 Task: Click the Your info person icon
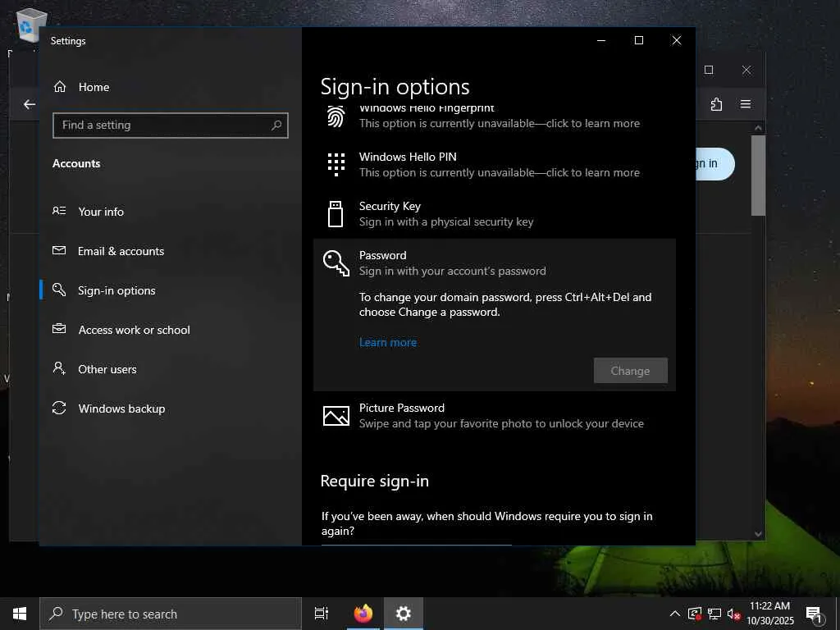coord(59,211)
